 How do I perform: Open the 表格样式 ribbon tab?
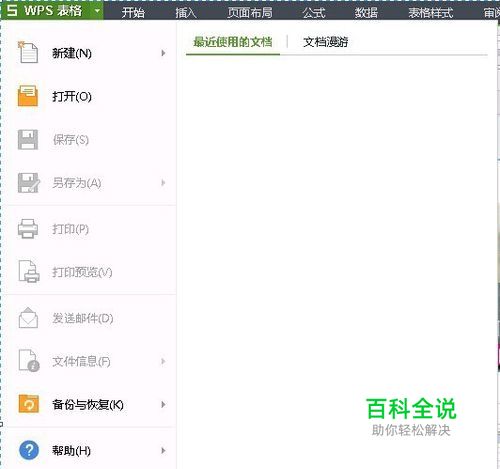click(x=431, y=12)
